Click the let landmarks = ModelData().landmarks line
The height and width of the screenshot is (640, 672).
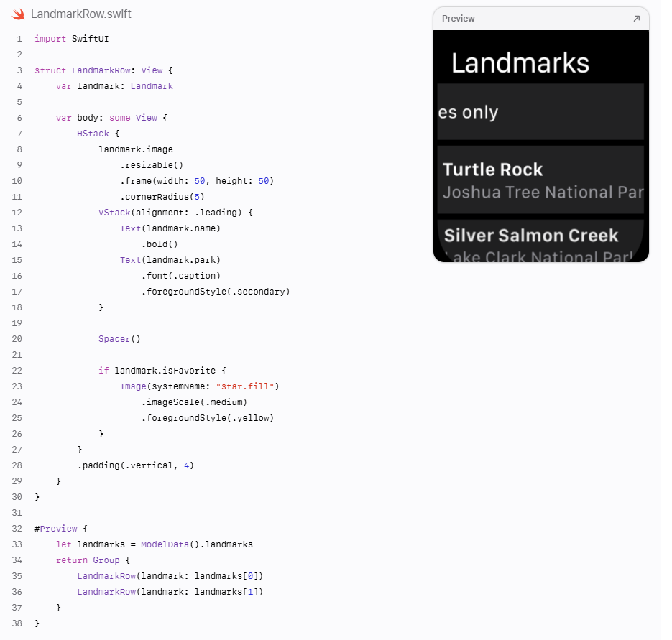(x=155, y=544)
